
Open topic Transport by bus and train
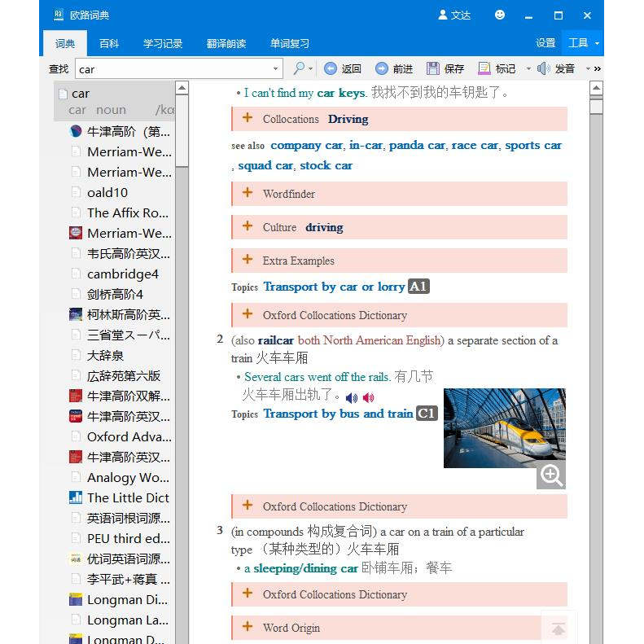(x=339, y=414)
